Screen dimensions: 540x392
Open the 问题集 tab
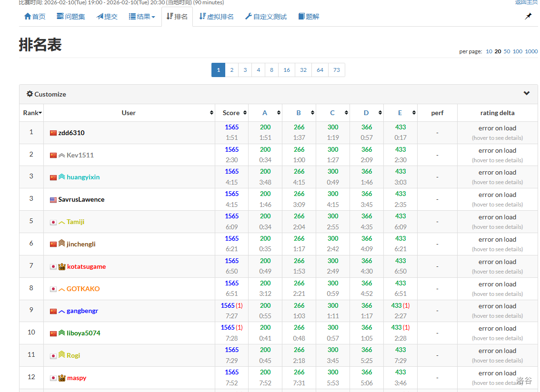coord(70,17)
